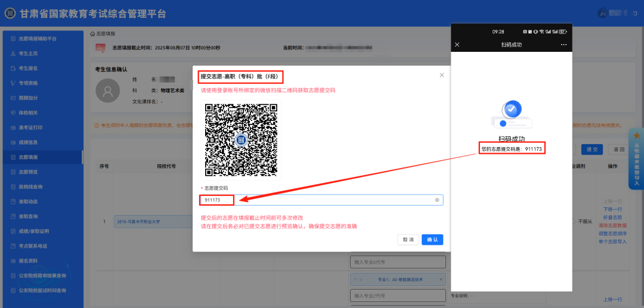Click the 照顾加分 icon in sidebar

13,98
